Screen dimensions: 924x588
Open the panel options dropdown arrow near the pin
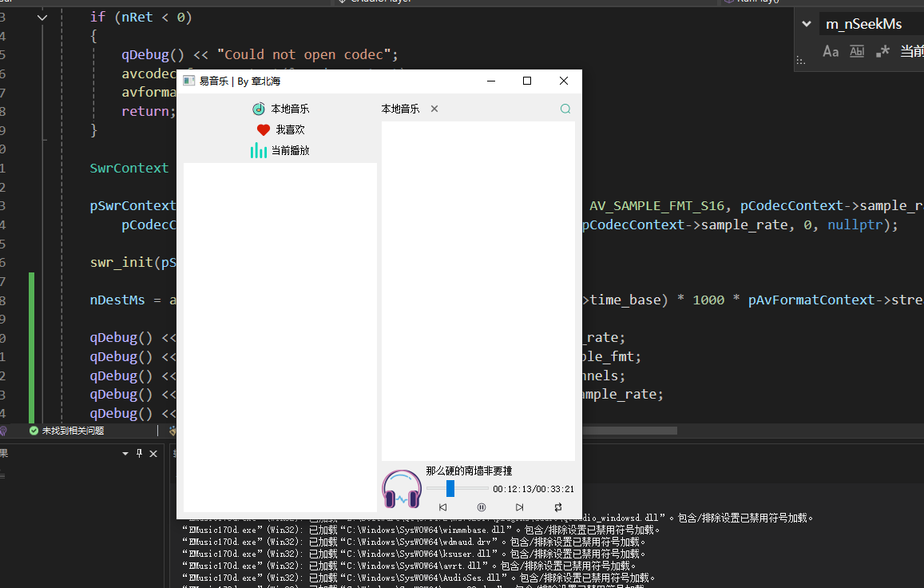point(125,454)
